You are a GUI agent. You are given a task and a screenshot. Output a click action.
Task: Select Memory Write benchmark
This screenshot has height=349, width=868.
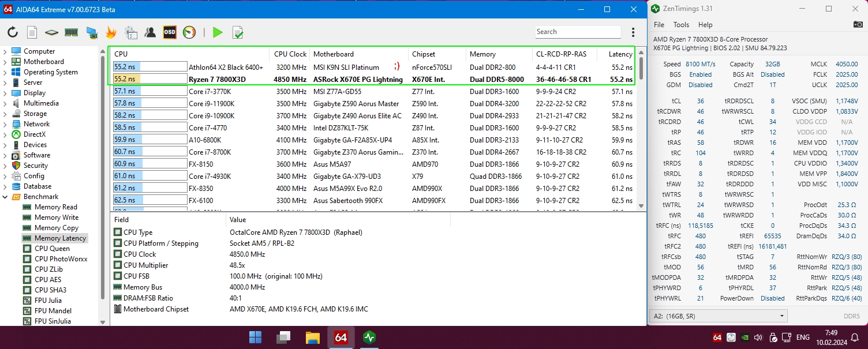(x=56, y=217)
